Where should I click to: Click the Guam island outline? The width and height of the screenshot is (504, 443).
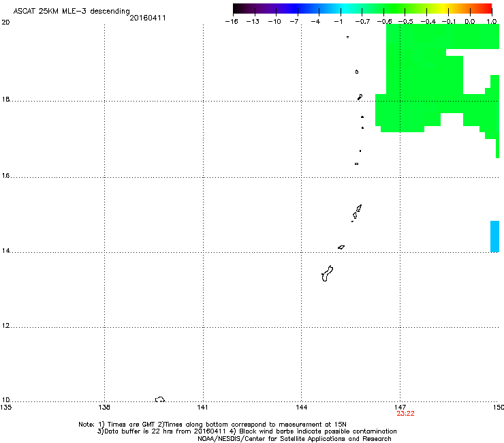(x=327, y=273)
